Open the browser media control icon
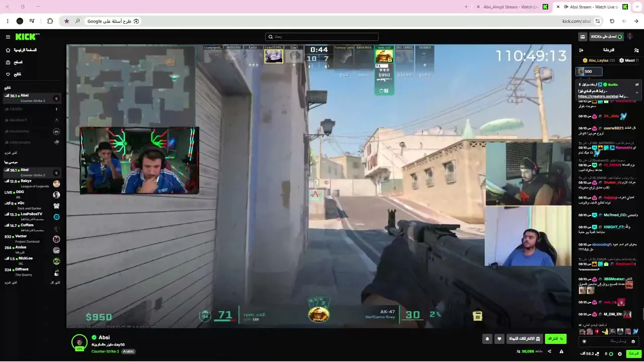The height and width of the screenshot is (362, 644). point(32,21)
